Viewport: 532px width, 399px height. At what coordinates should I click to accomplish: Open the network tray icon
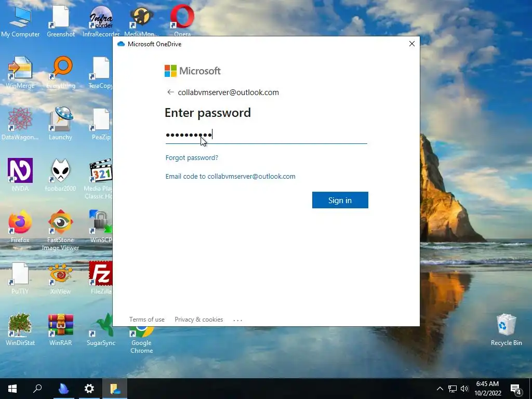pyautogui.click(x=453, y=389)
